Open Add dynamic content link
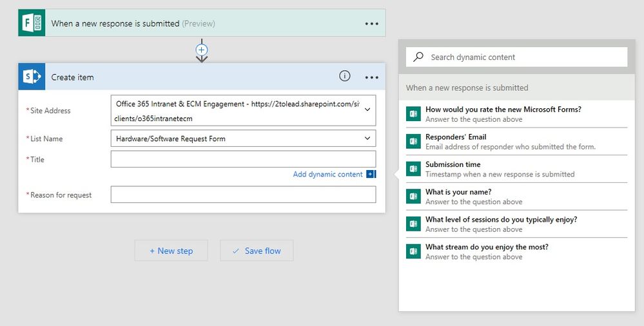 (327, 174)
